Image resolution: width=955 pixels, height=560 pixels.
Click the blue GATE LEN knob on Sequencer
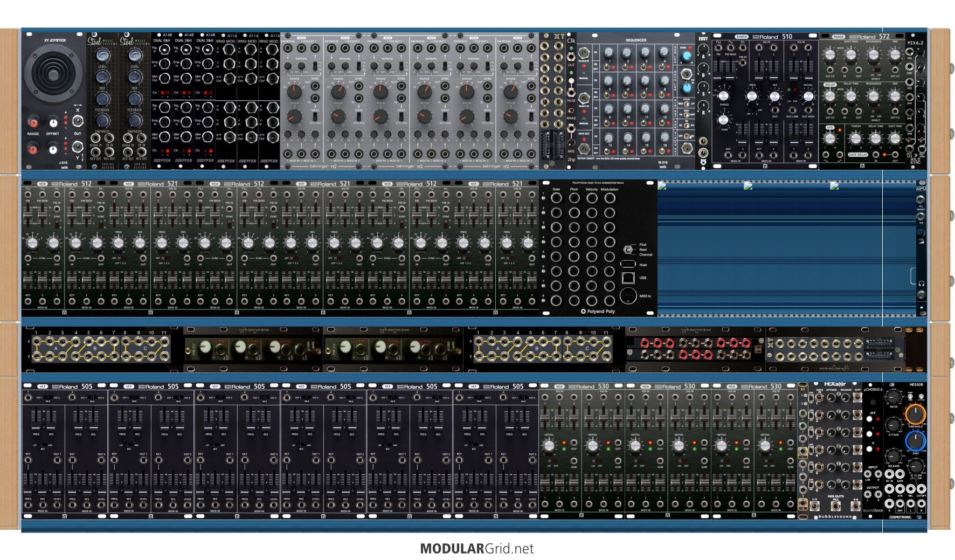[687, 88]
